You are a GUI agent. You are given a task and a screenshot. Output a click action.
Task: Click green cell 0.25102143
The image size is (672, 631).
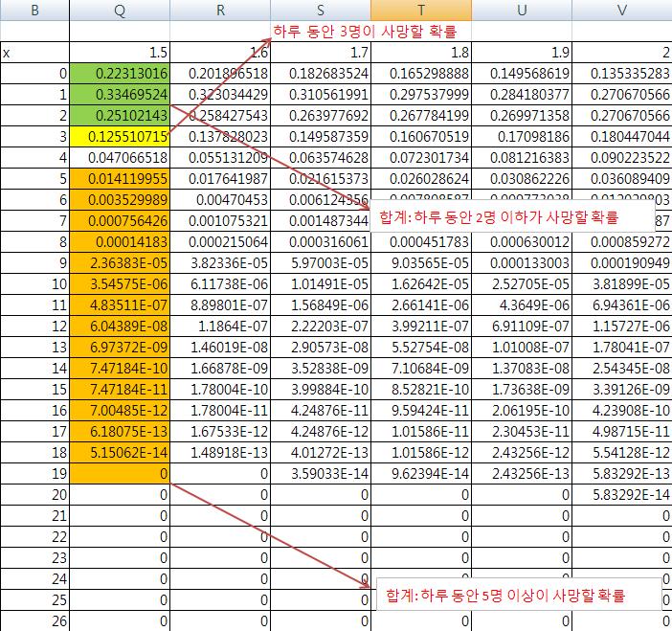coord(120,115)
